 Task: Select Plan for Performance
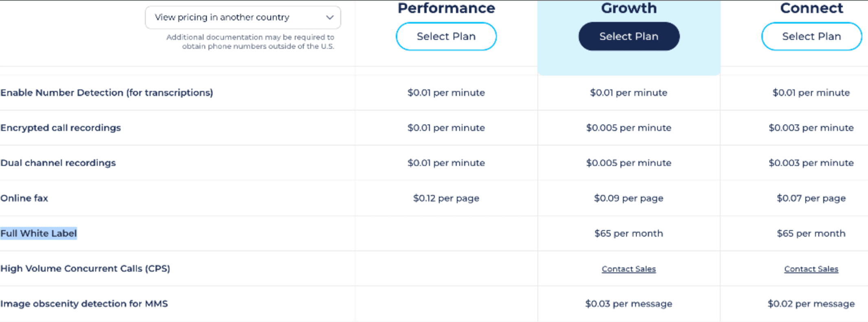click(x=446, y=36)
